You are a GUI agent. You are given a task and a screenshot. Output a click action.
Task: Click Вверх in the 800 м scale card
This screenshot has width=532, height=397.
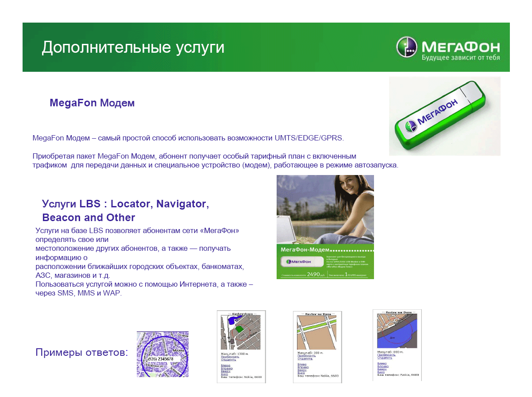pyautogui.click(x=382, y=370)
